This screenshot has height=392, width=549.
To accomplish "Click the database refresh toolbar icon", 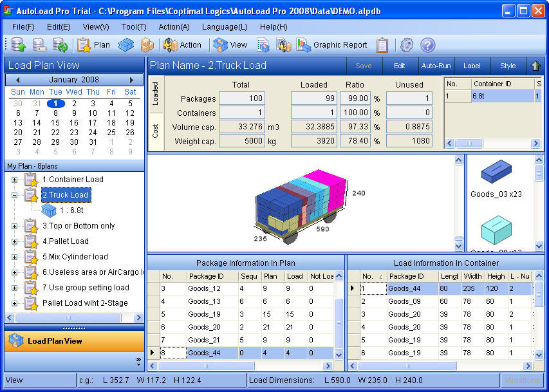I will click(x=60, y=45).
